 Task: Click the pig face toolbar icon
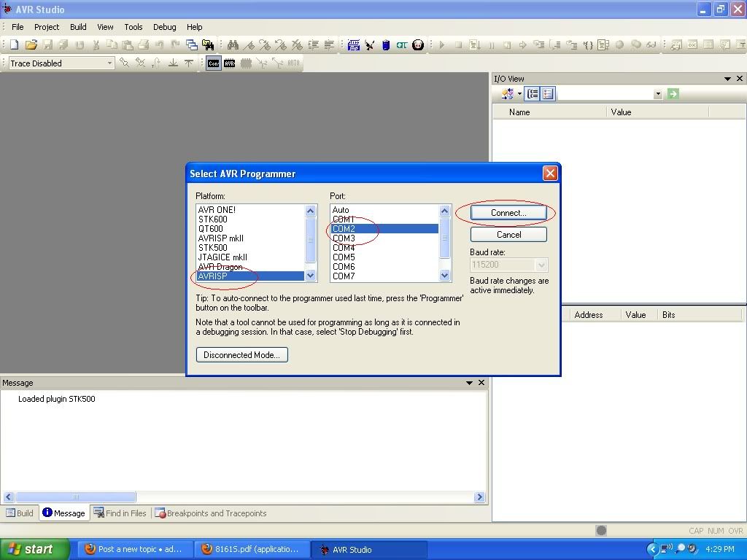pyautogui.click(x=418, y=44)
